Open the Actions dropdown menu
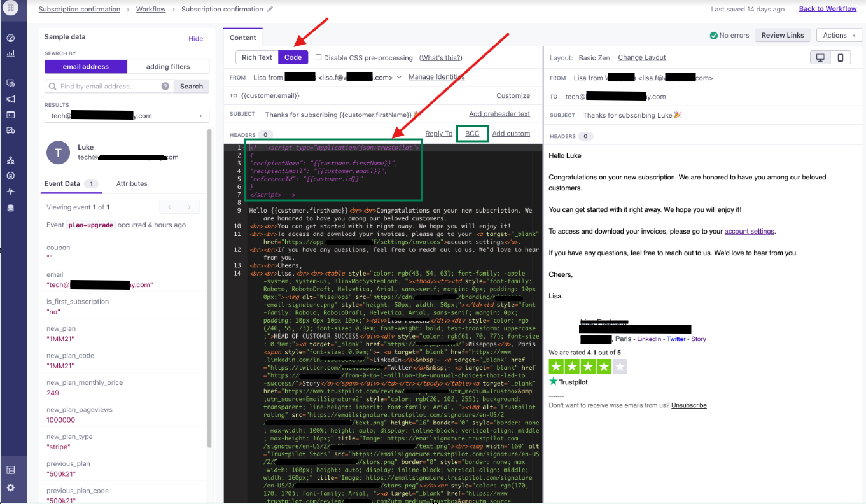Screen dimensions: 866x504 point(839,36)
